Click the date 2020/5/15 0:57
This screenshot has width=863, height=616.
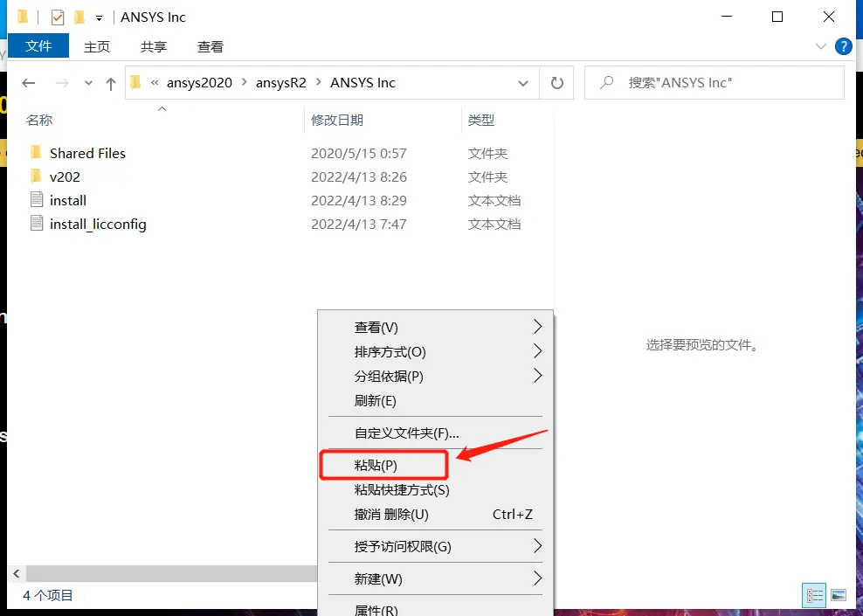point(359,153)
